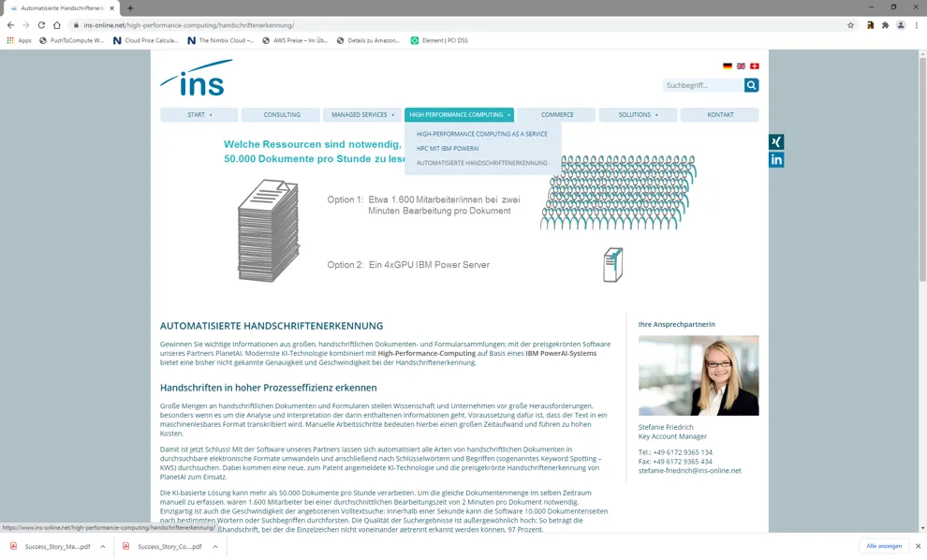The image size is (927, 560).
Task: Switch site language to German flag
Action: click(728, 66)
